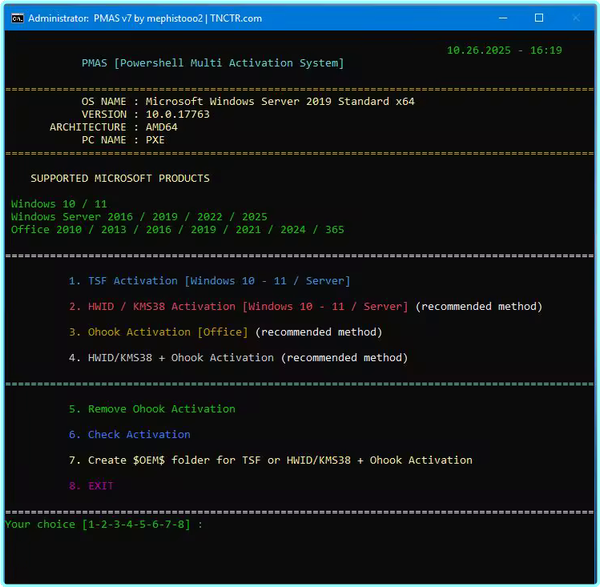Viewport: 600px width, 587px height.
Task: Minimize the PMAS console window
Action: click(x=503, y=18)
